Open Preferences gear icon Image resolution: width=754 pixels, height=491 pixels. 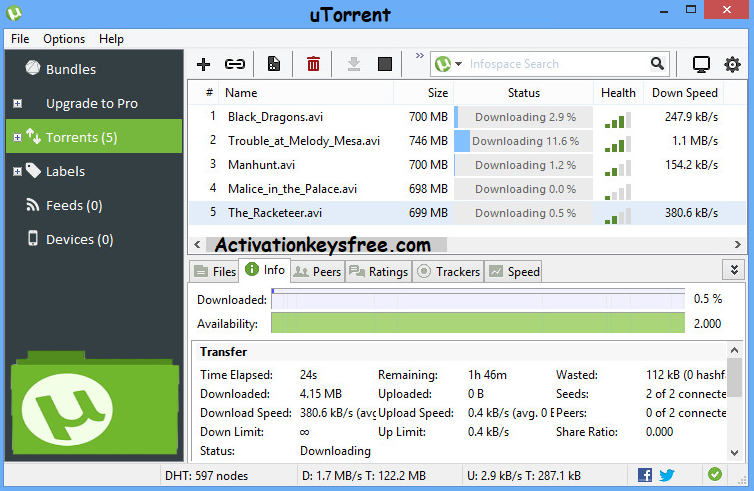[732, 64]
